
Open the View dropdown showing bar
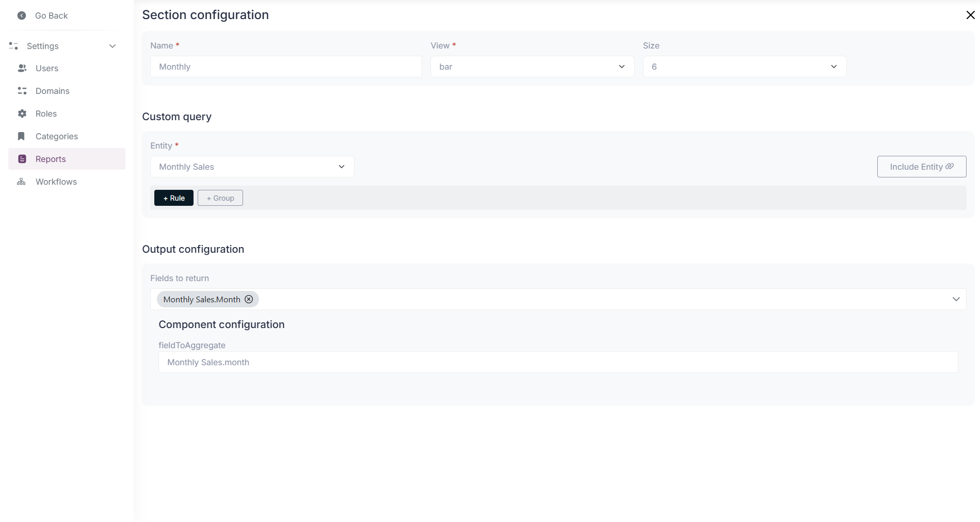coord(532,67)
